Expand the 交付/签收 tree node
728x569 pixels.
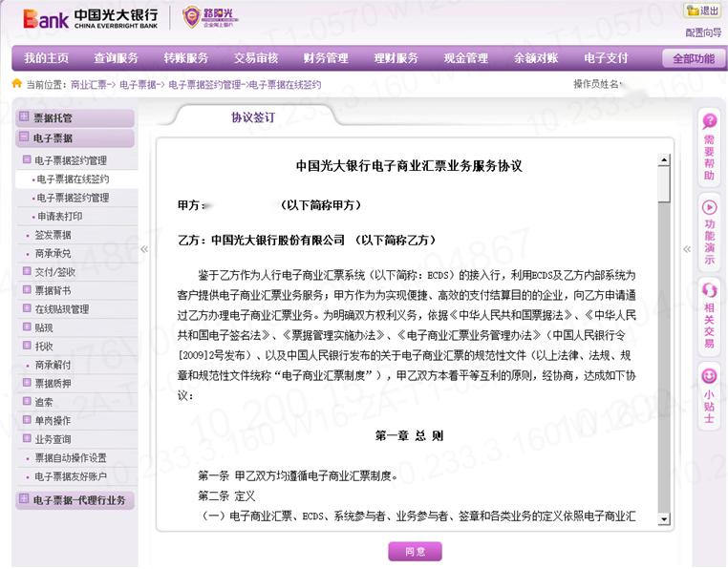[x=27, y=271]
